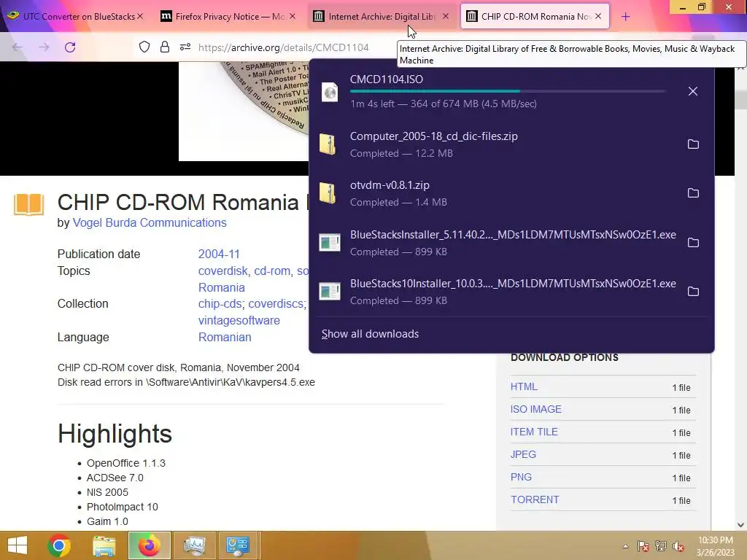Image resolution: width=747 pixels, height=560 pixels.
Task: Click the zip icon of Computer_2005-18_cd_dic-files.zip
Action: pyautogui.click(x=328, y=144)
